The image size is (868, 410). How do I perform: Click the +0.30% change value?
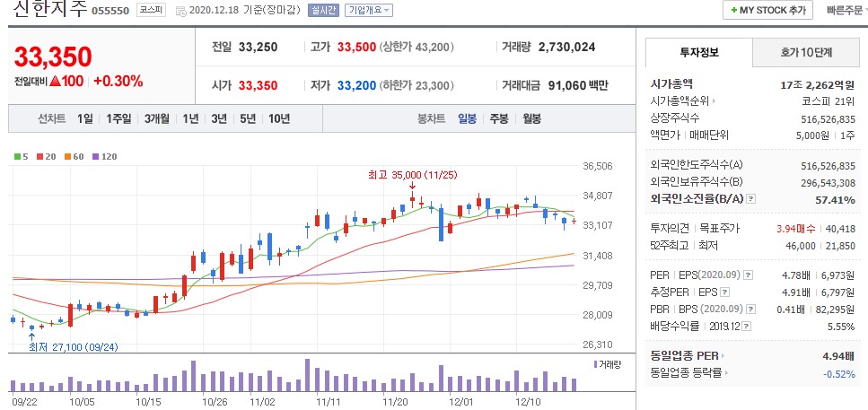(x=118, y=82)
